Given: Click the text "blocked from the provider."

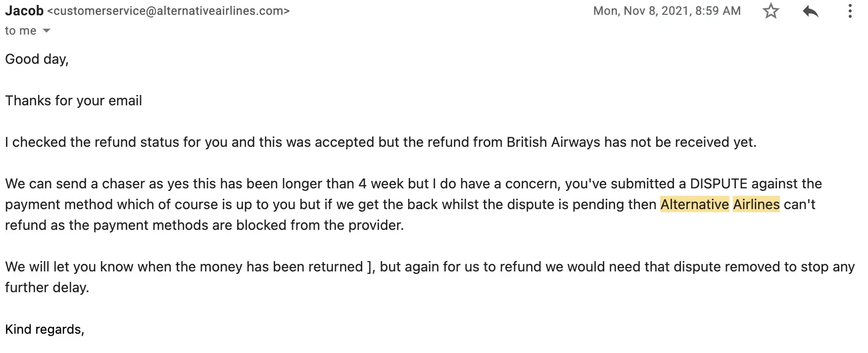Looking at the screenshot, I should tap(320, 225).
